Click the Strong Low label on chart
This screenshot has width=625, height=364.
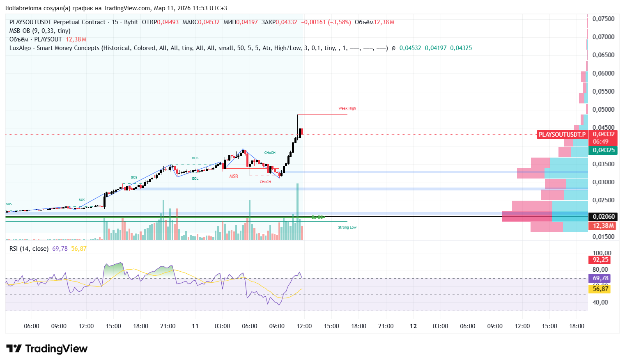coord(347,227)
